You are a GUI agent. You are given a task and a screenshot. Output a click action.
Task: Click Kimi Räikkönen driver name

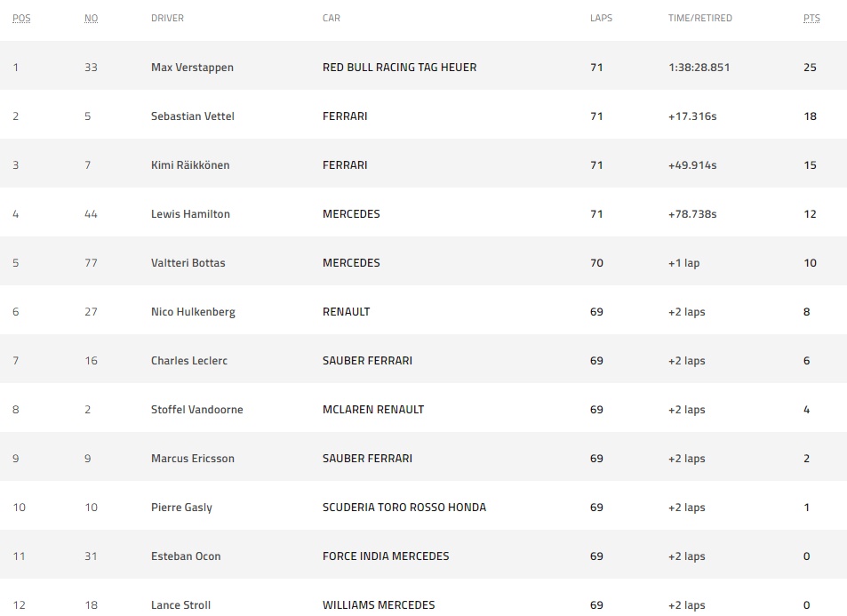[x=190, y=165]
